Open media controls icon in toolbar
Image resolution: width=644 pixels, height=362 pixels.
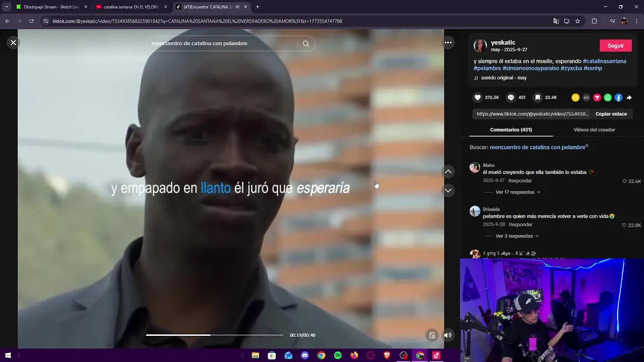(612, 21)
